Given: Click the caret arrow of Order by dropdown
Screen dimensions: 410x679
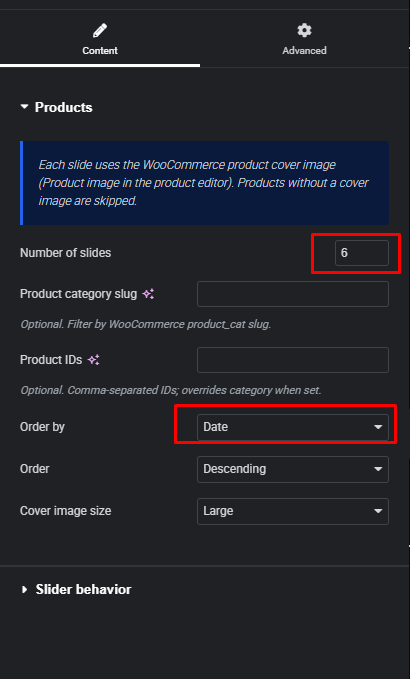Looking at the screenshot, I should 378,427.
